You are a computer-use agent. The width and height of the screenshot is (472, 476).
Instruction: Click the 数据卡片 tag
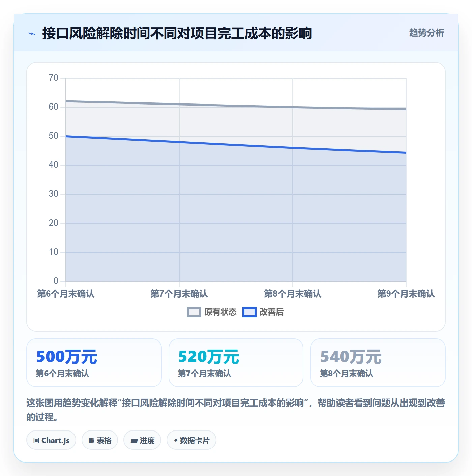pyautogui.click(x=191, y=440)
